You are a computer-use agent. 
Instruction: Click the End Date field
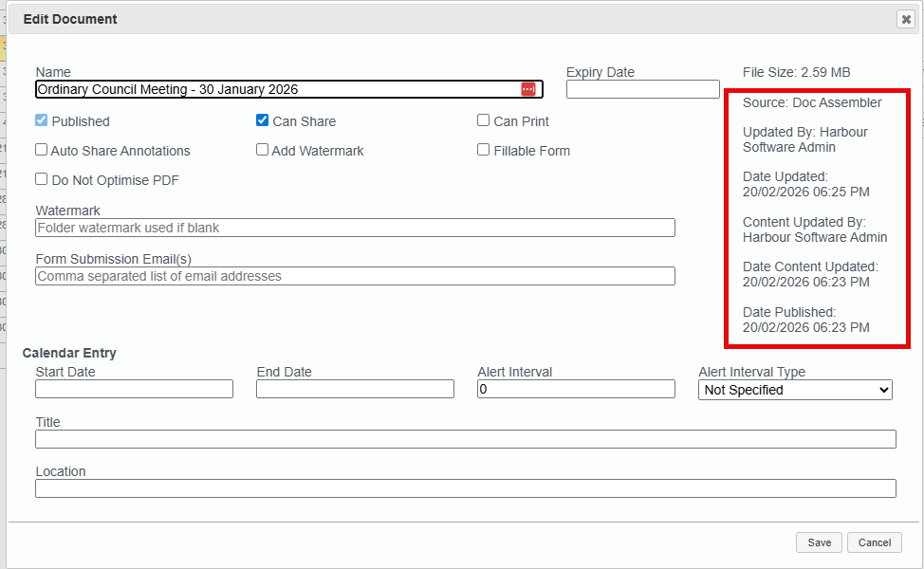pos(355,389)
